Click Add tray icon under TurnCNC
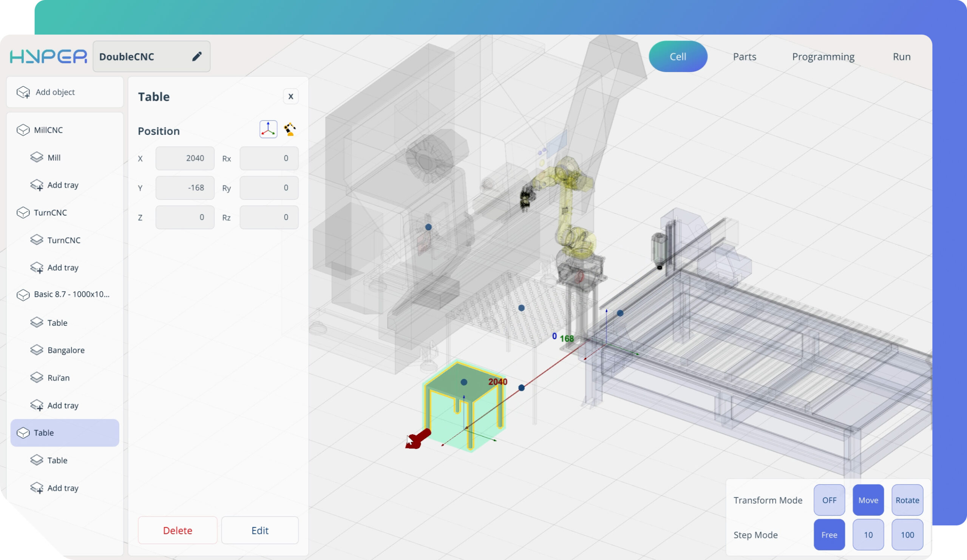Viewport: 967px width, 560px height. (37, 267)
